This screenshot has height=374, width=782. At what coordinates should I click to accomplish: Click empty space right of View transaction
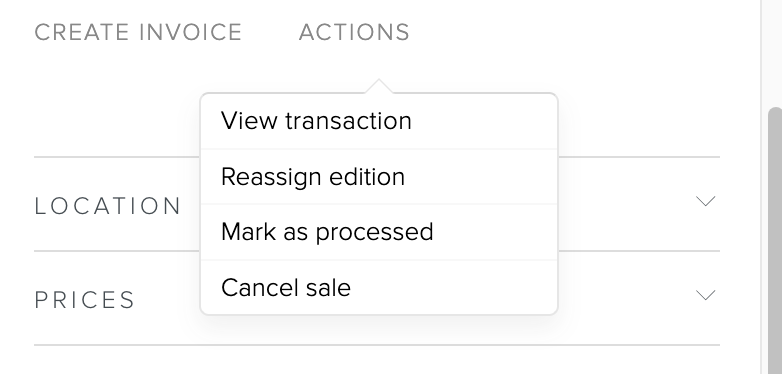(484, 121)
